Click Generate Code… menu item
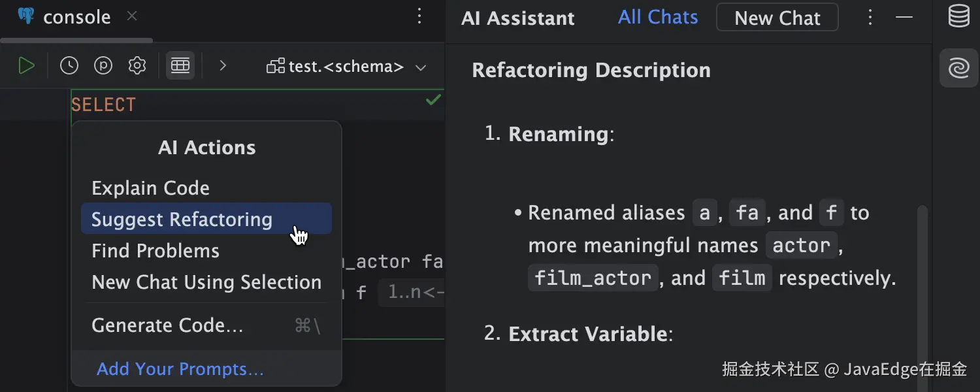 (167, 325)
